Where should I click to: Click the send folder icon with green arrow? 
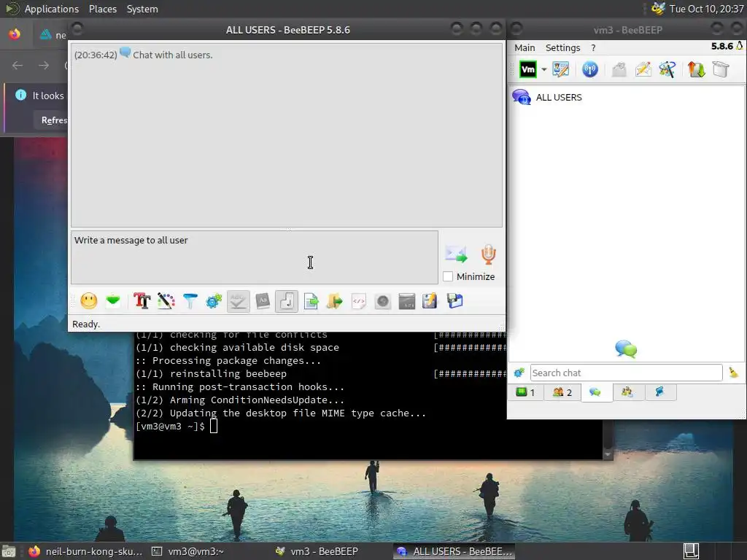[334, 301]
